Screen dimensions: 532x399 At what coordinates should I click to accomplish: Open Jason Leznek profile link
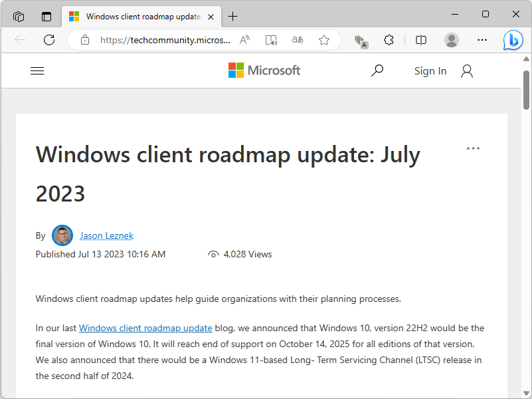(106, 235)
